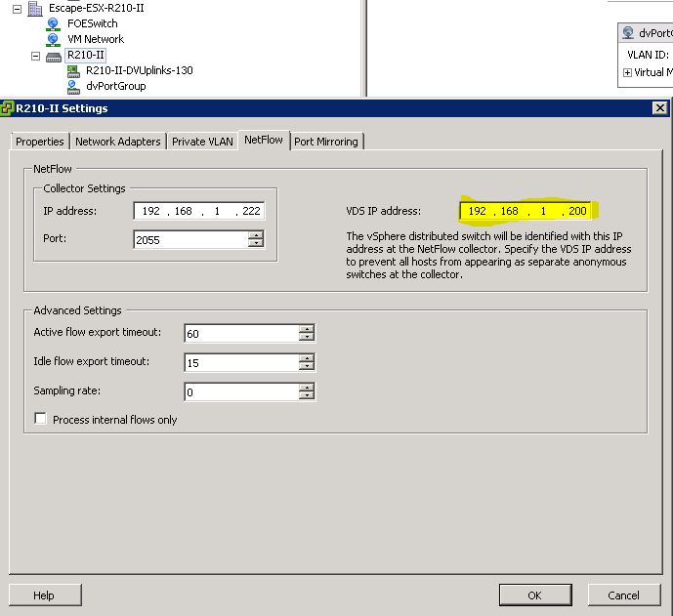Image resolution: width=673 pixels, height=616 pixels.
Task: Click the Active flow export timeout field
Action: click(x=242, y=333)
